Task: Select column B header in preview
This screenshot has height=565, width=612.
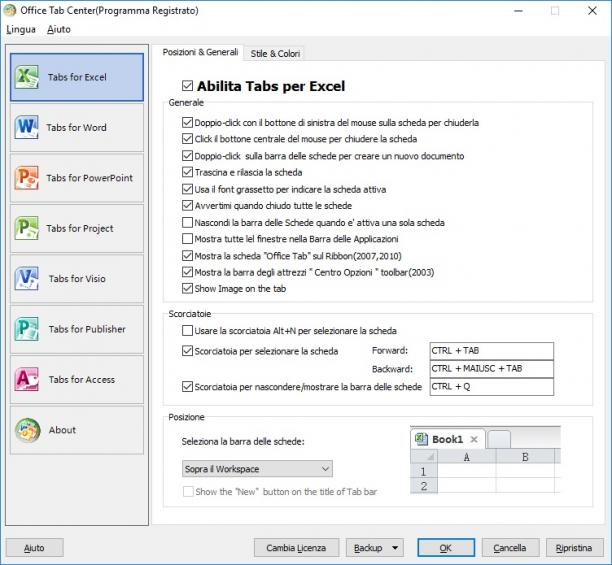Action: coord(525,457)
